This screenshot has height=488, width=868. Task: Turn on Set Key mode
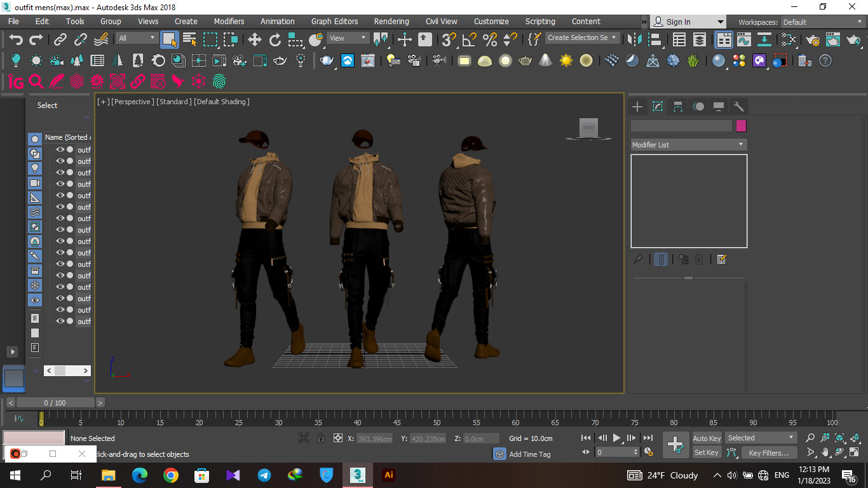point(707,452)
